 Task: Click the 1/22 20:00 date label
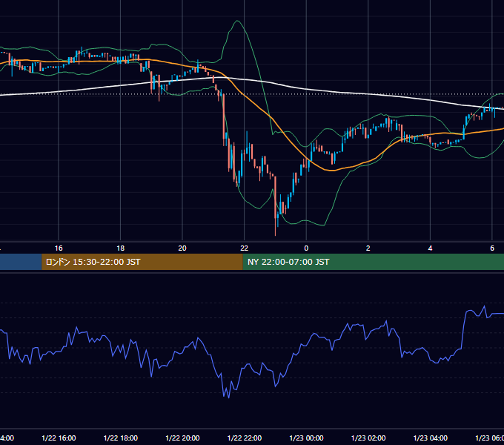(182, 438)
